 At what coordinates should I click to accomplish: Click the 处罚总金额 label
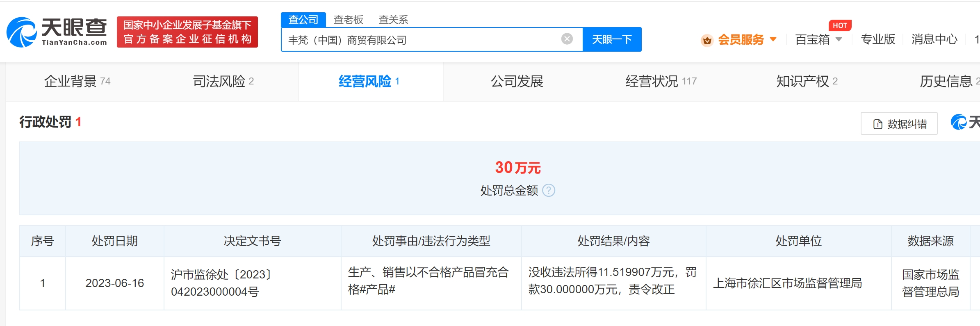click(509, 190)
